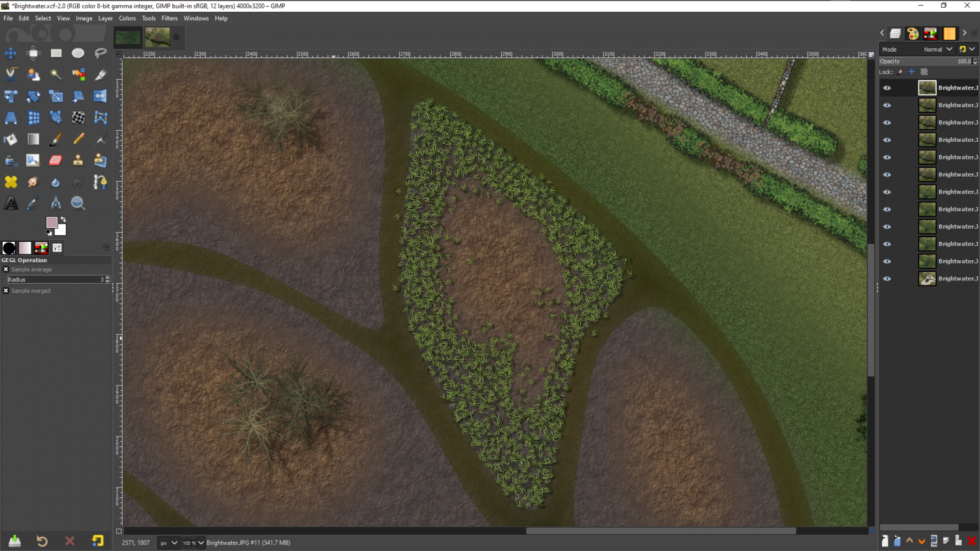Select the Free Select lasso tool

coord(101,53)
